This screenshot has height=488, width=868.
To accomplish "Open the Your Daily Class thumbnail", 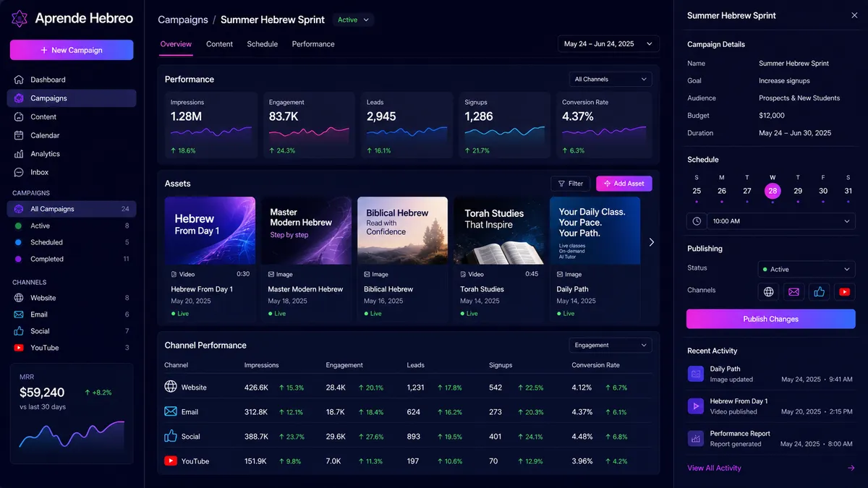I will pyautogui.click(x=595, y=231).
